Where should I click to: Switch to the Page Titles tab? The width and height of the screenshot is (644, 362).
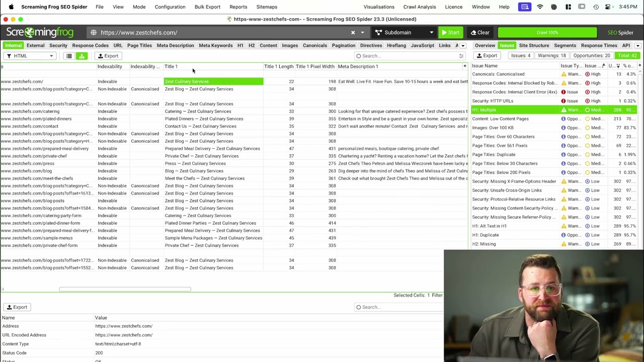tap(139, 45)
